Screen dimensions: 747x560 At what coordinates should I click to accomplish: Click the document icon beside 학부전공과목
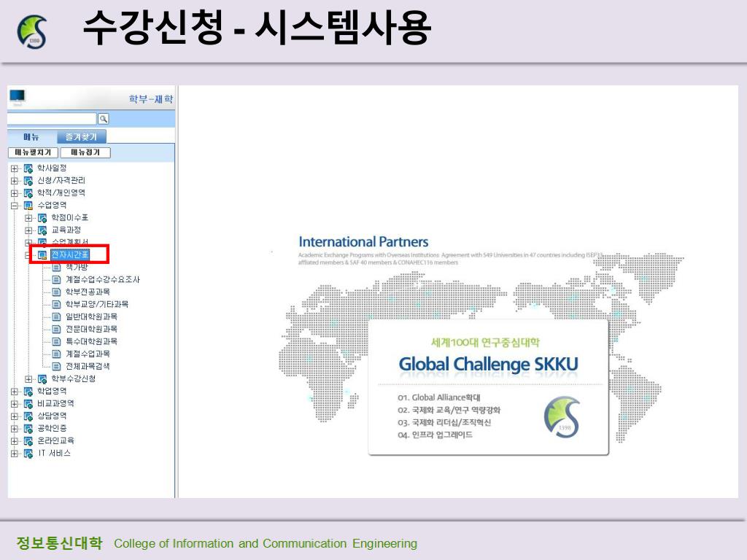pos(56,292)
